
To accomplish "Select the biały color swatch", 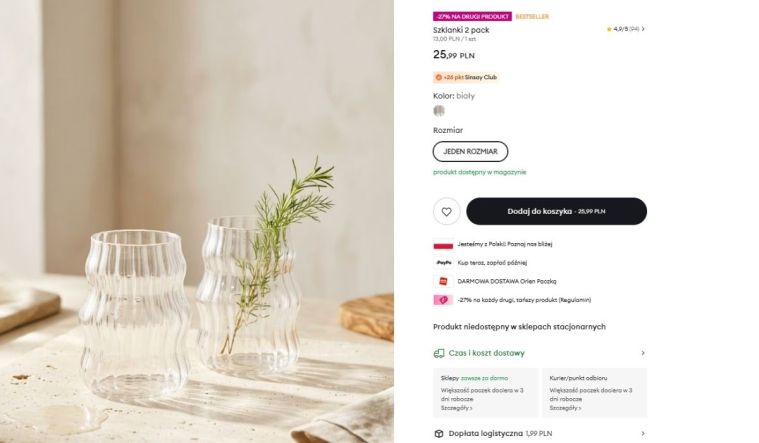I will [x=439, y=111].
